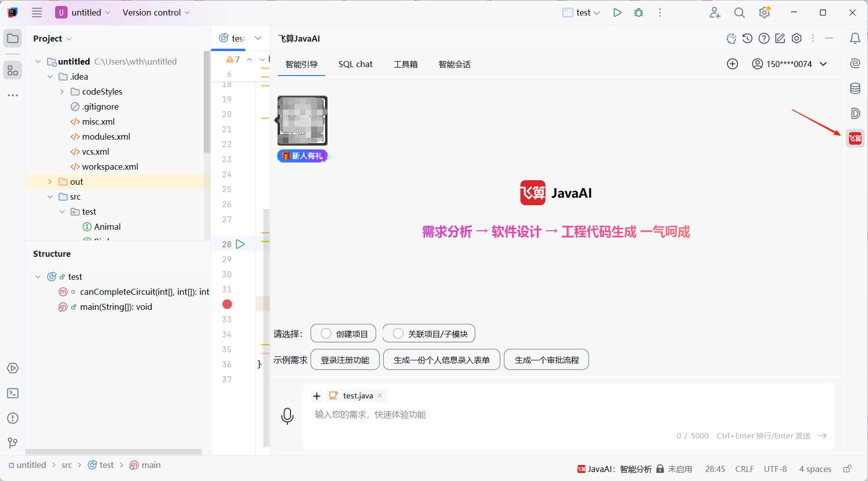Expand the account dropdown for 150****0074
The image size is (868, 481).
click(x=823, y=64)
